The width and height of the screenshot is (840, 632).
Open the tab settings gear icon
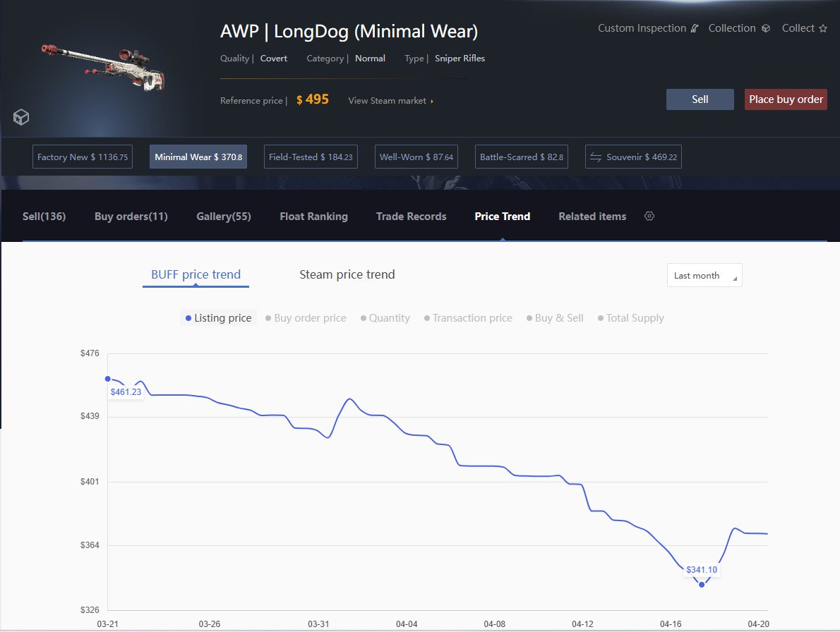(649, 217)
